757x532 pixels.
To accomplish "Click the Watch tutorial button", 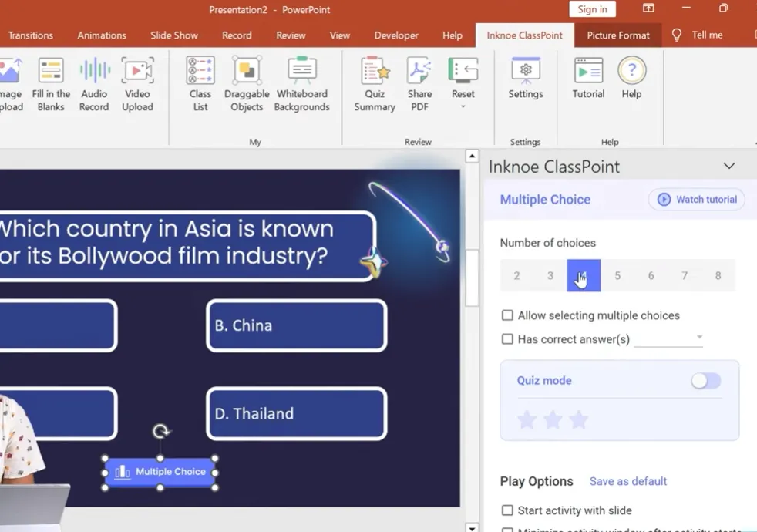I will click(x=697, y=200).
